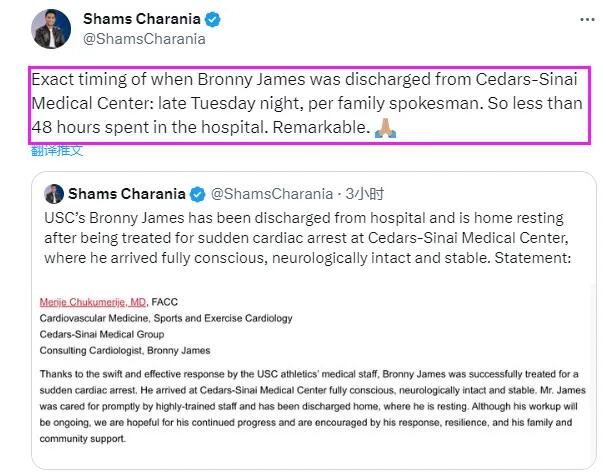Open the three-dot more options menu
This screenshot has width=606, height=474.
click(583, 19)
